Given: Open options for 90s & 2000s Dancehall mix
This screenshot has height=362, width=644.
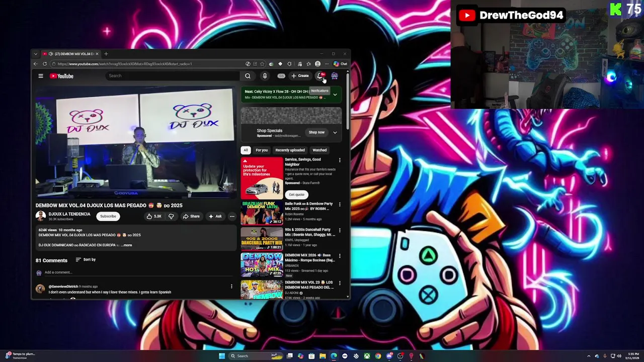Looking at the screenshot, I should coord(340,230).
